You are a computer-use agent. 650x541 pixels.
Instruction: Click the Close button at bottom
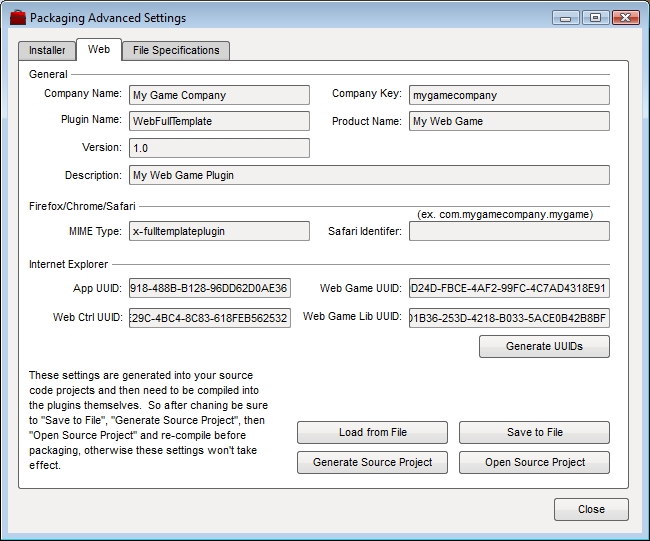tap(591, 509)
